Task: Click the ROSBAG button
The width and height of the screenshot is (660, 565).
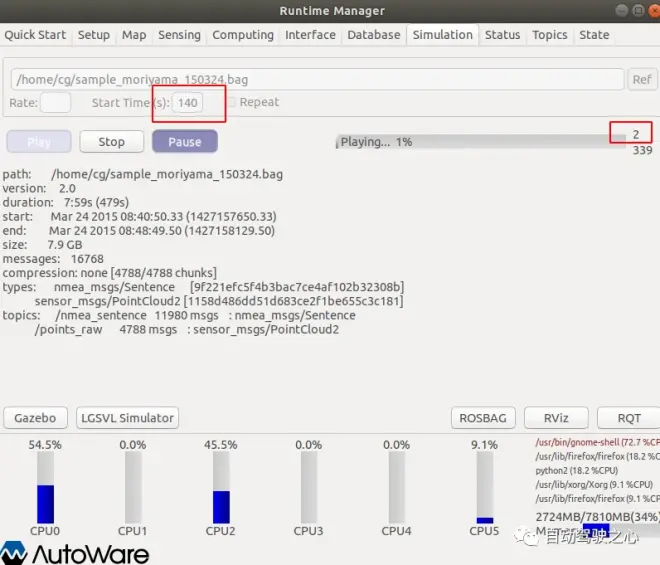Action: [x=483, y=418]
